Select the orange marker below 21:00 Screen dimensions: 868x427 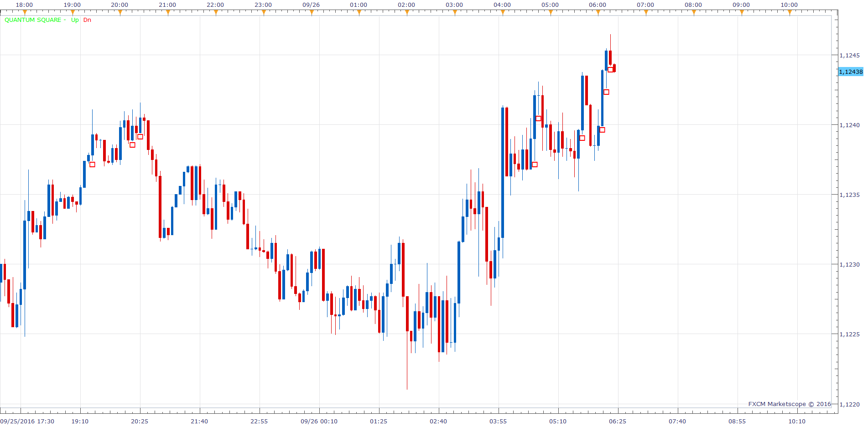click(168, 12)
